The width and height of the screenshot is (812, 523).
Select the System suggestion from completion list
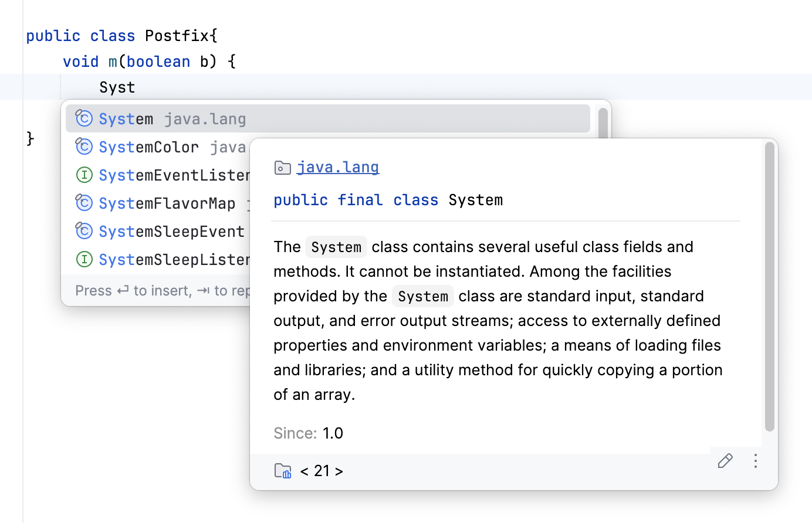click(x=126, y=118)
